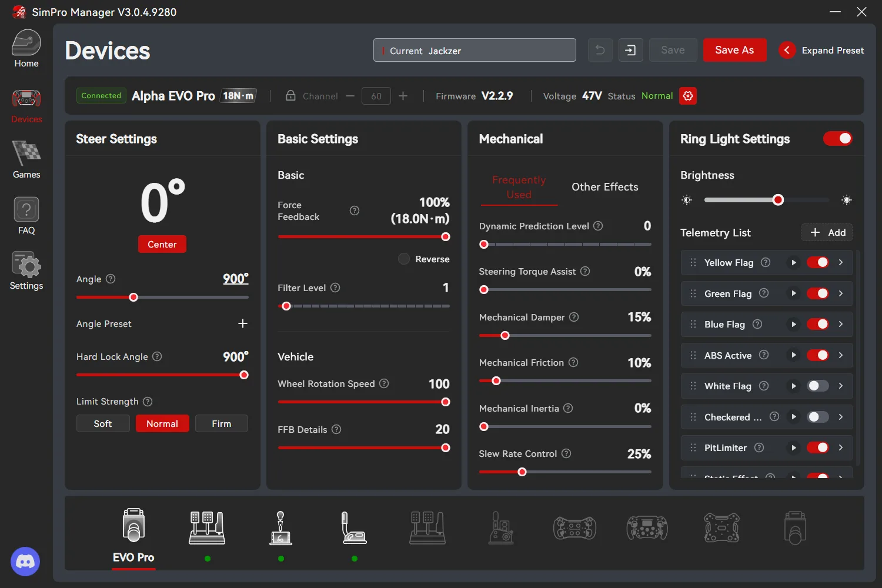Click the Mechanical Damper slider handle
882x588 pixels.
click(505, 335)
